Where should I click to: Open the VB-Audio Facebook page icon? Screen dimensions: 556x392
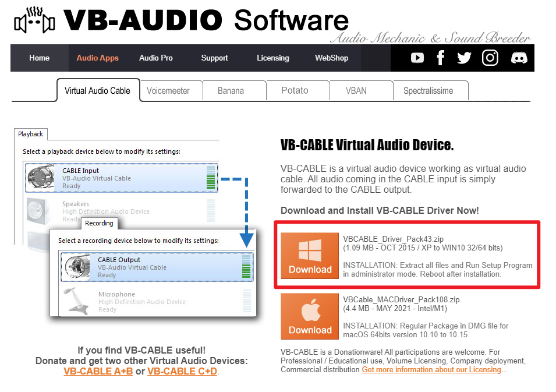coord(440,58)
